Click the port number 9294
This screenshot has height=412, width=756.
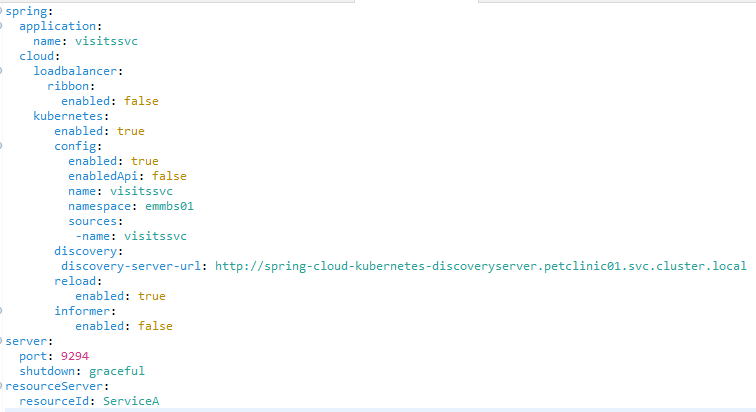75,356
